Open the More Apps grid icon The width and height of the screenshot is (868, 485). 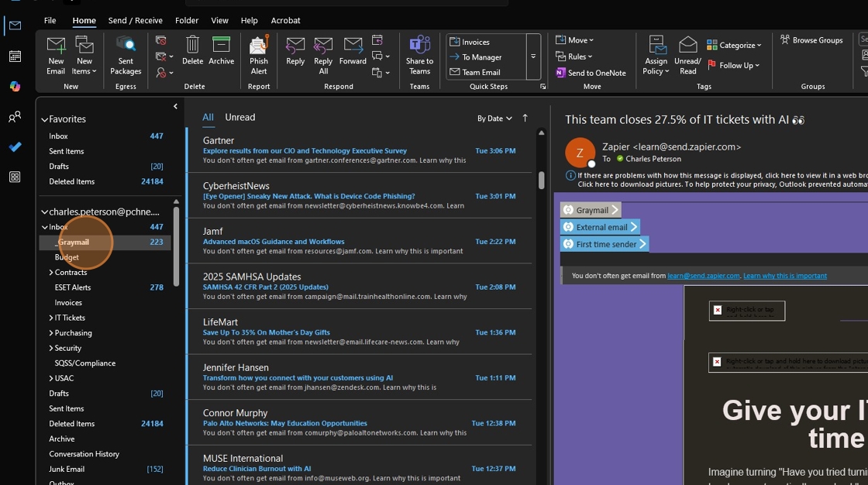(15, 177)
